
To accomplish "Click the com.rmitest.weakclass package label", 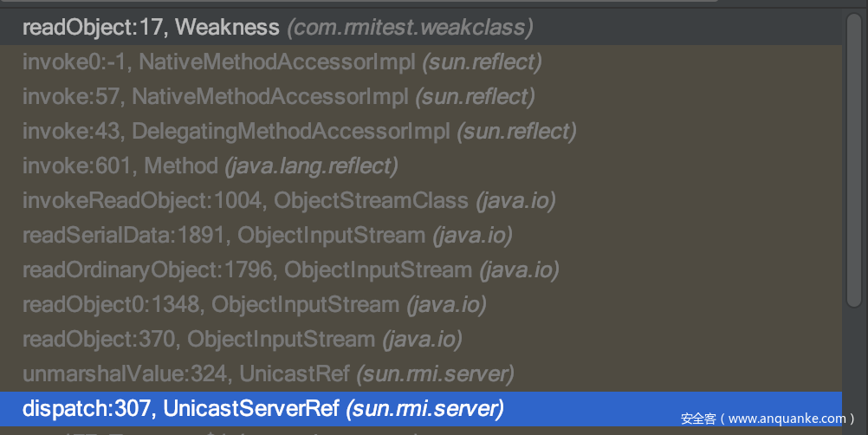I will point(410,28).
